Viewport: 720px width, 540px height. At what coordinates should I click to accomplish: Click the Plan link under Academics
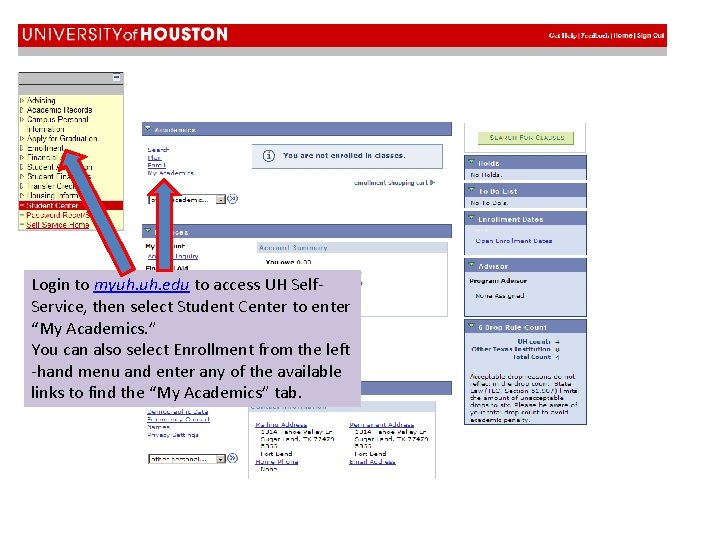[x=154, y=158]
